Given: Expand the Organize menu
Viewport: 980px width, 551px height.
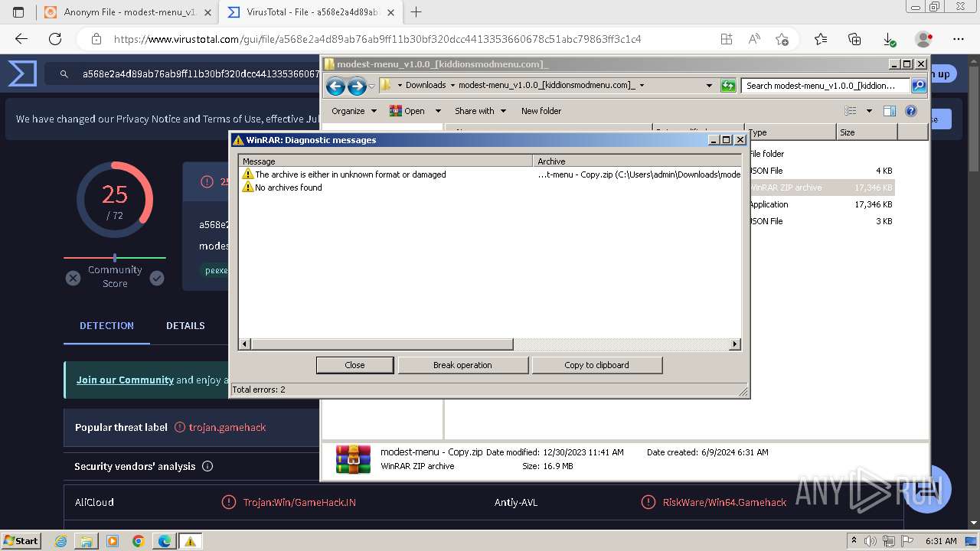Looking at the screenshot, I should [x=354, y=111].
